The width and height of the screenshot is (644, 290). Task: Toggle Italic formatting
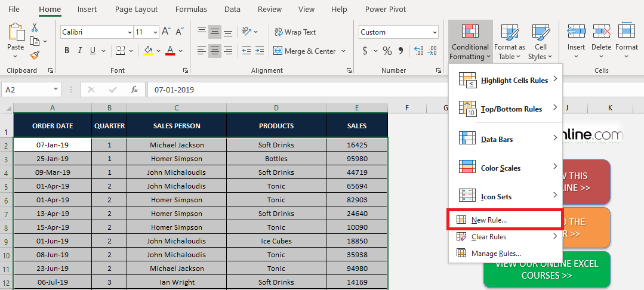coord(80,51)
